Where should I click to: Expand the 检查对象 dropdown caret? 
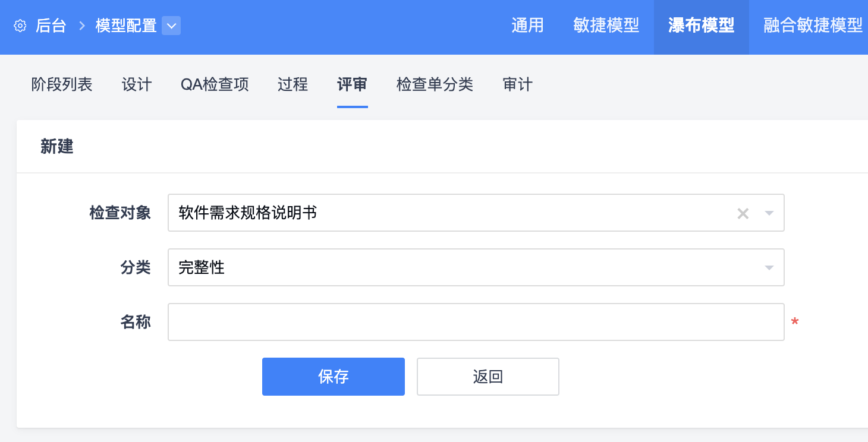[x=769, y=213]
